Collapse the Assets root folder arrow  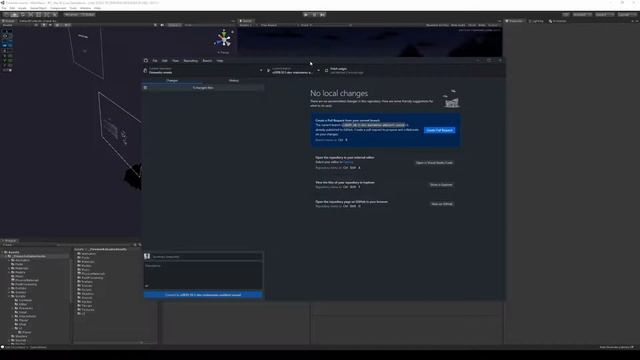pyautogui.click(x=2, y=252)
